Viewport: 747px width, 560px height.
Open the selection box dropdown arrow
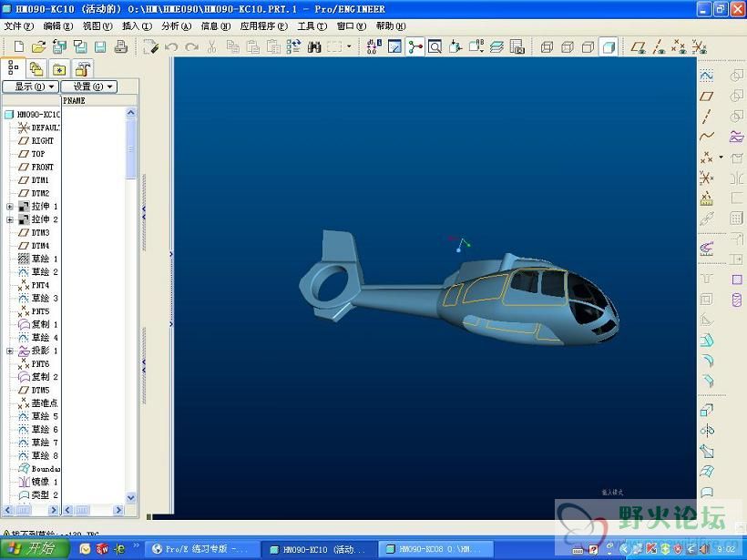click(x=349, y=46)
